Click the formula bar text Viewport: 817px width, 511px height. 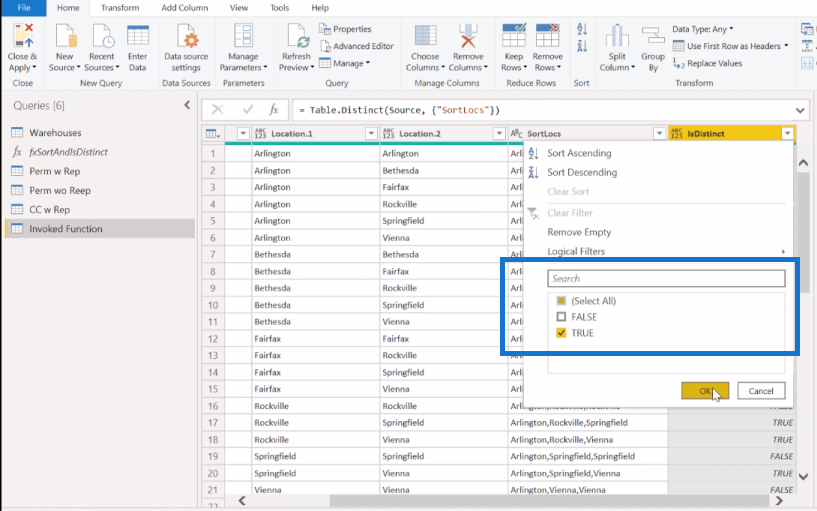[x=400, y=110]
